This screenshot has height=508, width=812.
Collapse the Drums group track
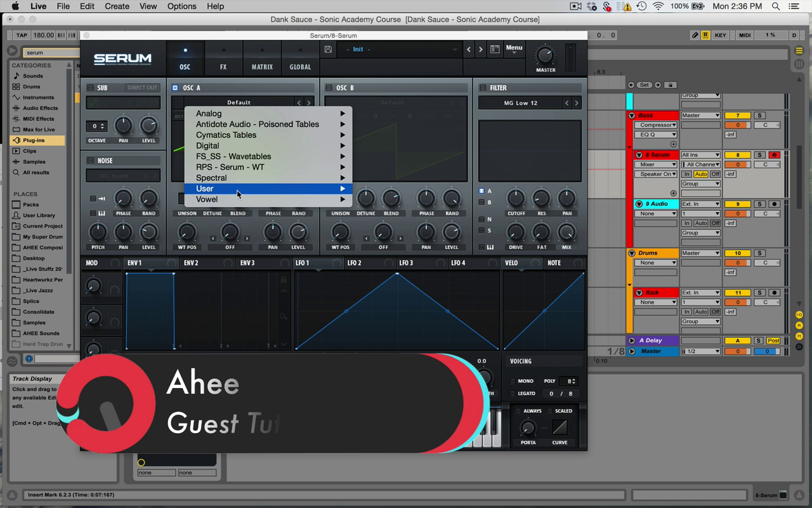pos(632,253)
